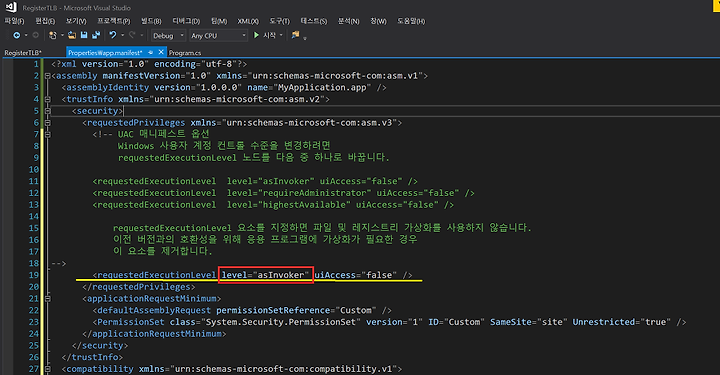Click the closing security tag on line 25
The image size is (720, 375).
[100, 346]
